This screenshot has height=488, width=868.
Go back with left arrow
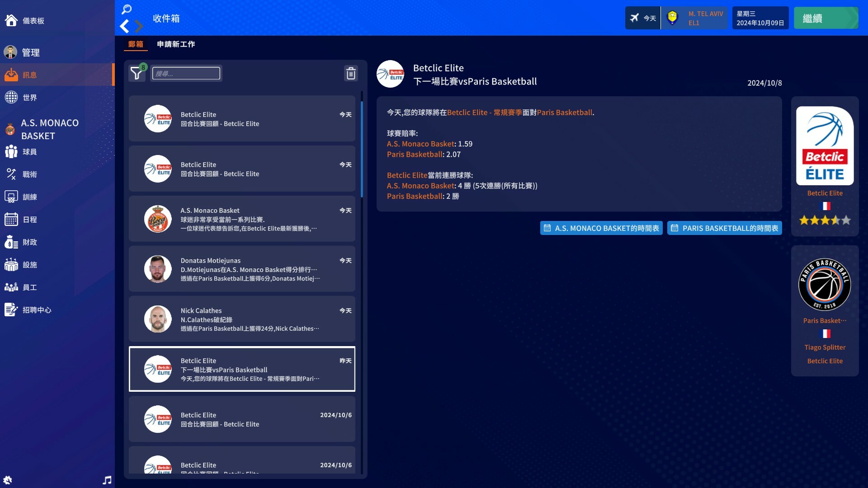(x=124, y=27)
